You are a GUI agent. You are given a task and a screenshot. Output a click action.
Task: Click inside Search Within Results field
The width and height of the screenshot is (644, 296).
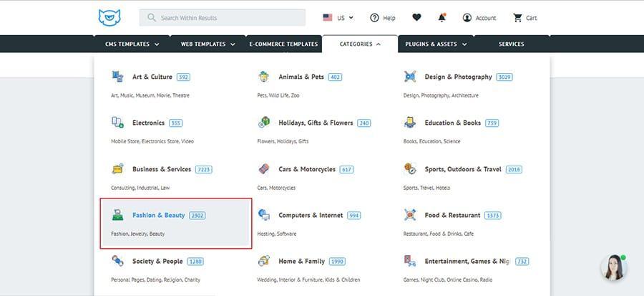(x=223, y=18)
